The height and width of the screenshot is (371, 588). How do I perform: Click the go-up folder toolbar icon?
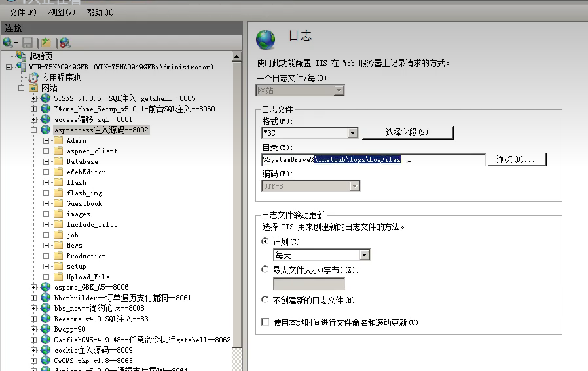pyautogui.click(x=46, y=43)
